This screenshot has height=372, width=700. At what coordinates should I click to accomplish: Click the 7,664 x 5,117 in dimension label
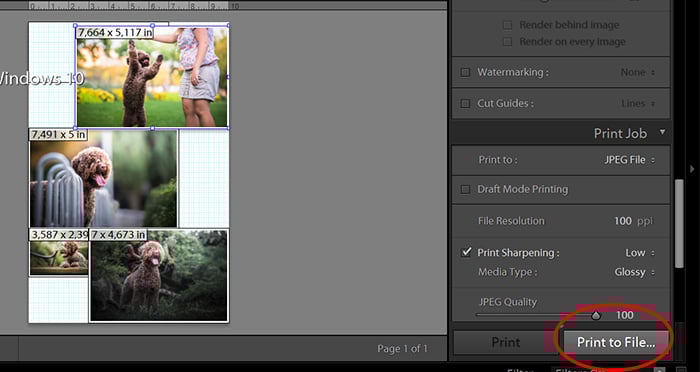click(115, 33)
